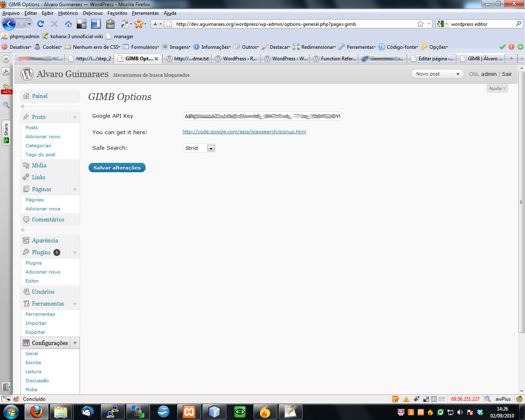The width and height of the screenshot is (525, 420).
Task: Open the Google Mail toolbar icon
Action: (442, 399)
